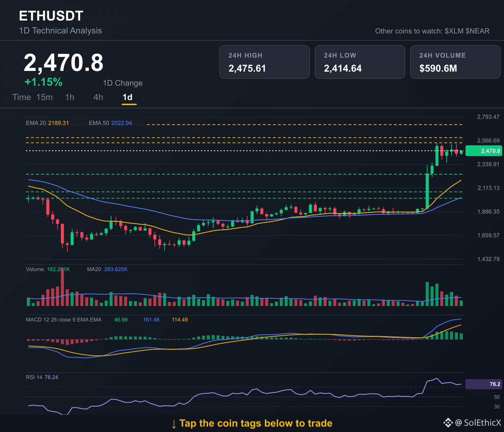Viewport: 504px width, 432px height.
Task: Click the 24H LOW stat card
Action: pyautogui.click(x=360, y=62)
